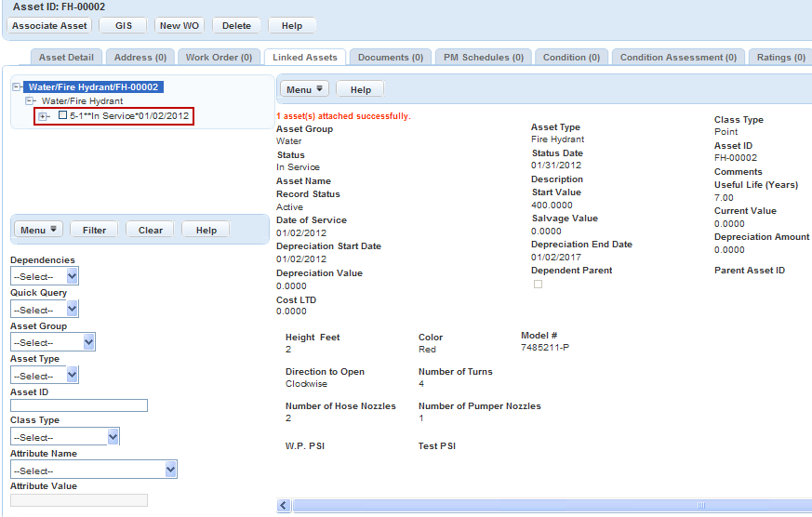Collapse the Water/Fire Hydrant/FH-00002 root node
812x517 pixels.
(17, 87)
